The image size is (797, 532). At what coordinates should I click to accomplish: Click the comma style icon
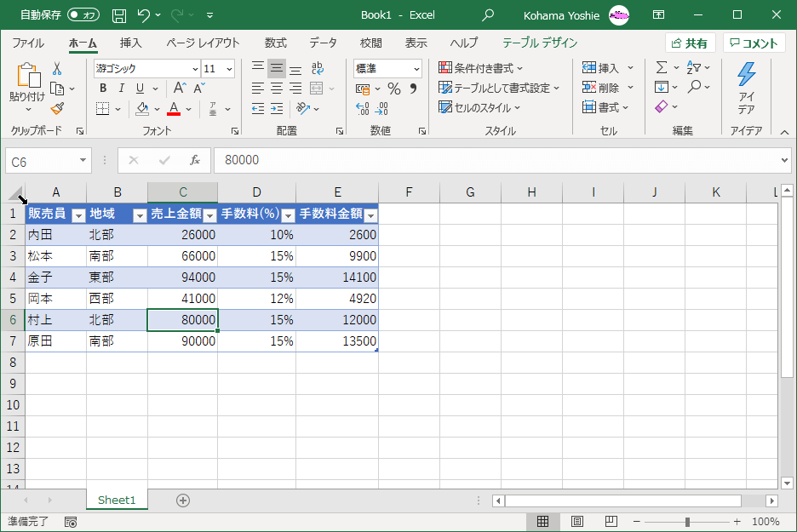point(413,89)
